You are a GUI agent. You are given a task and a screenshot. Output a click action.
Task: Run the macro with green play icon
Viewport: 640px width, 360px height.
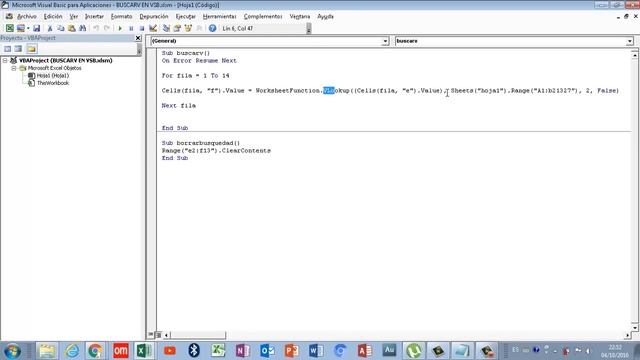tap(120, 28)
